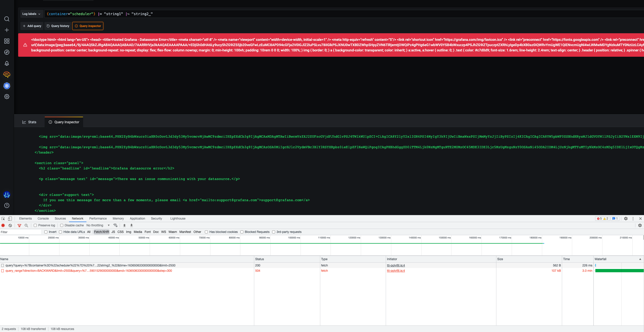
Task: Check the Invert filter checkbox
Action: (46, 232)
